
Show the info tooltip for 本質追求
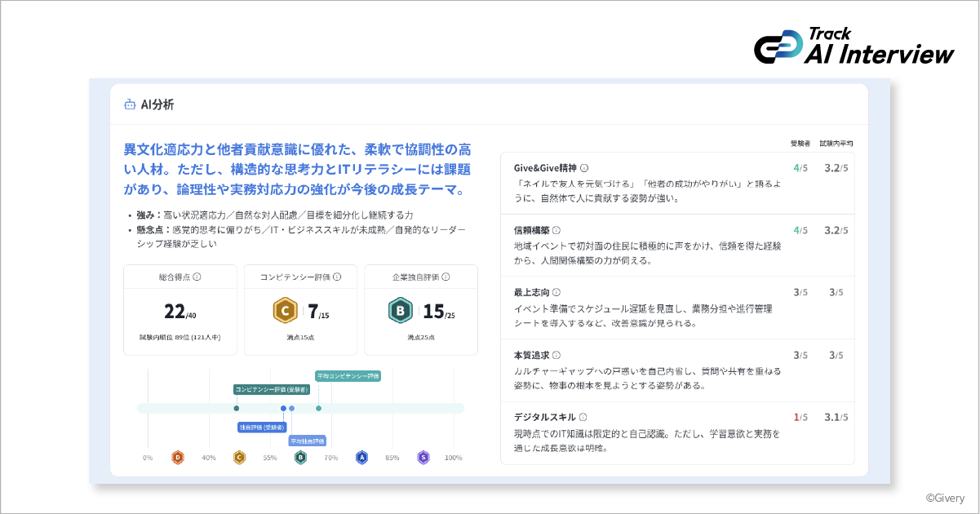click(x=557, y=355)
